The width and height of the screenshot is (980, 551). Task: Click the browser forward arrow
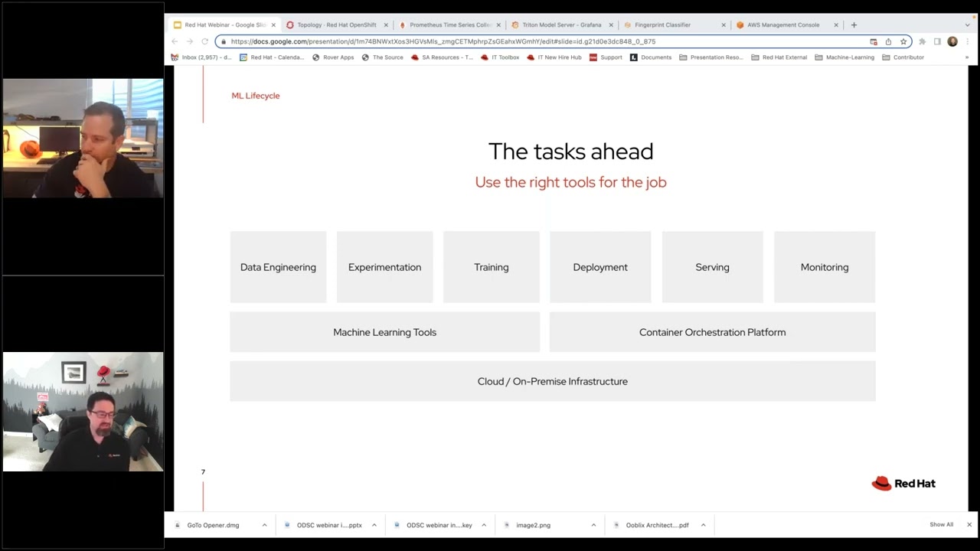click(190, 41)
